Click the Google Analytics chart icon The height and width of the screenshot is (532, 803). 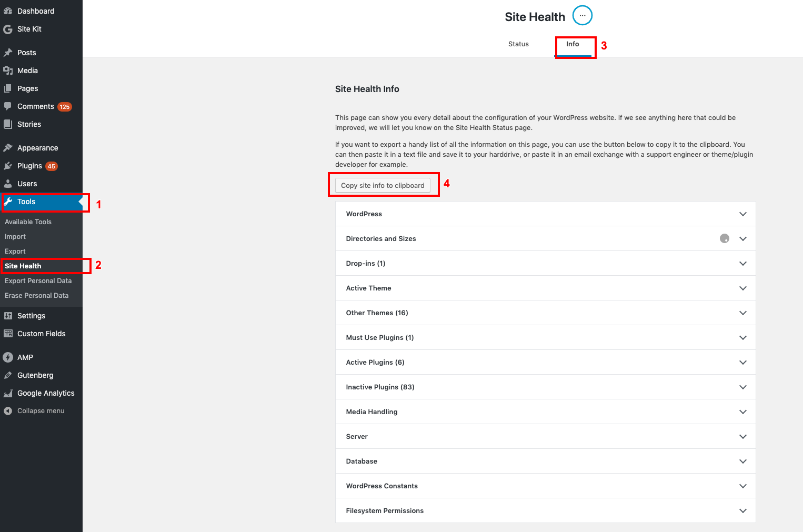pyautogui.click(x=8, y=393)
